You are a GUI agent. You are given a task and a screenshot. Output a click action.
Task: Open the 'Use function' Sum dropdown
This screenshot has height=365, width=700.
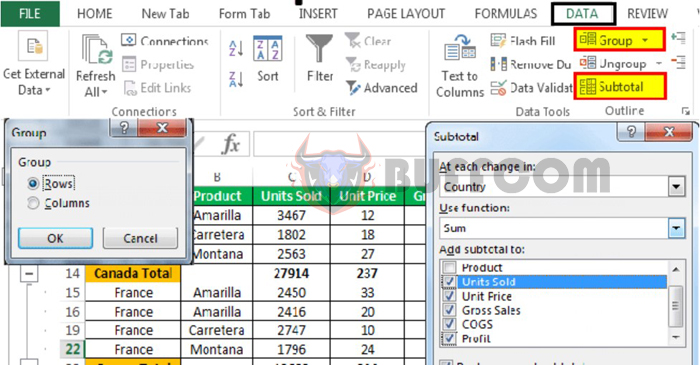(x=676, y=228)
